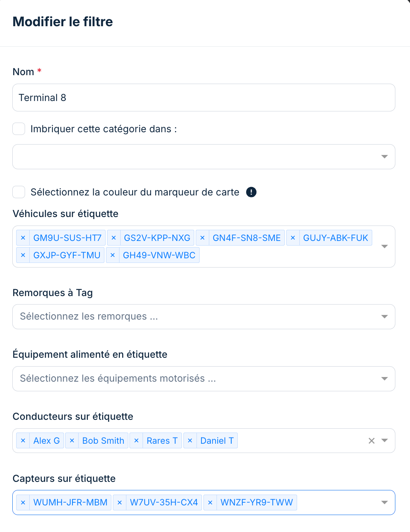Remove the W7UV-35H-CX4 sensor tag

click(x=119, y=502)
